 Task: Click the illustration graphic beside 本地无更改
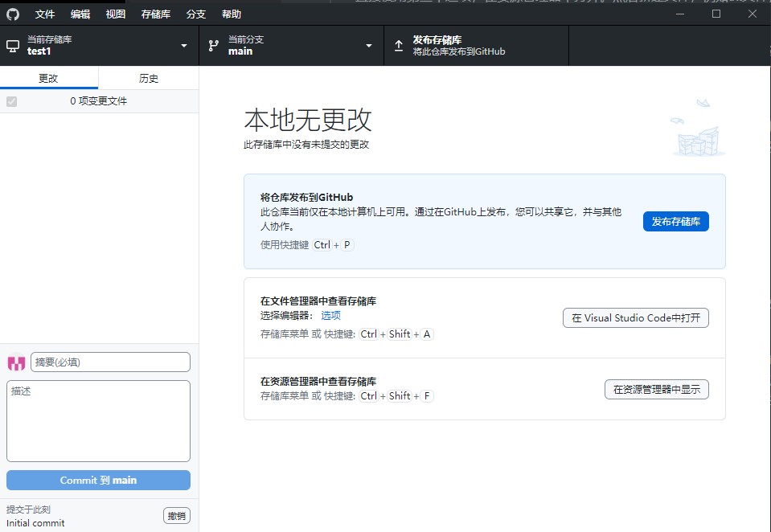pos(698,129)
